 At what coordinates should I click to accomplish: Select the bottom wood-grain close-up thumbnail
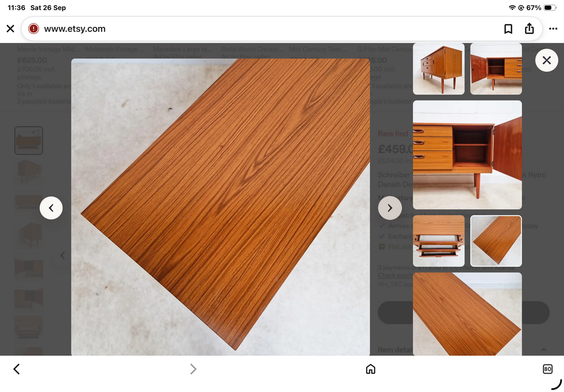467,314
